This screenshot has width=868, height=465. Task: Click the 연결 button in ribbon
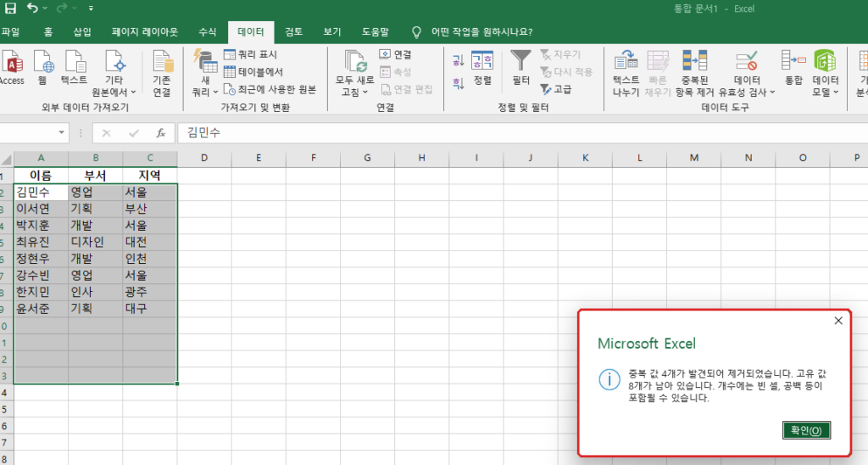[396, 54]
